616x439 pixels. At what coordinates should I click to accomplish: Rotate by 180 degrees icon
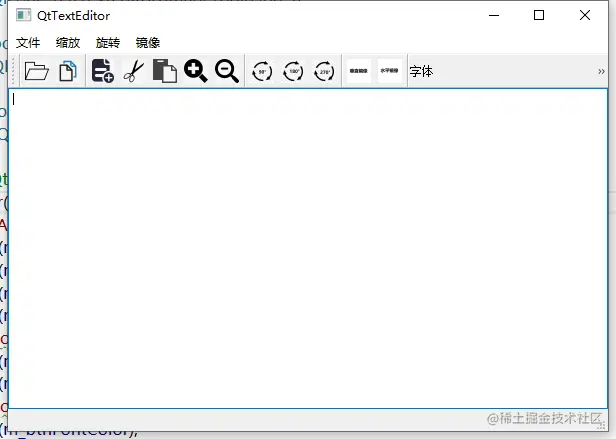(293, 72)
